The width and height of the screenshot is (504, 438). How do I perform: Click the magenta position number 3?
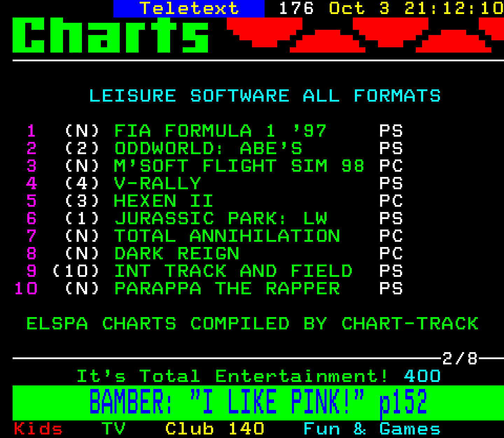[31, 166]
